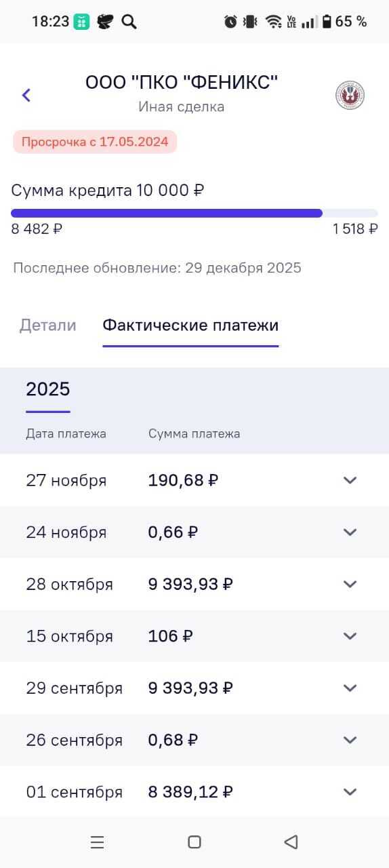This screenshot has width=389, height=868.
Task: Open the round creditor logo icon
Action: [x=350, y=95]
